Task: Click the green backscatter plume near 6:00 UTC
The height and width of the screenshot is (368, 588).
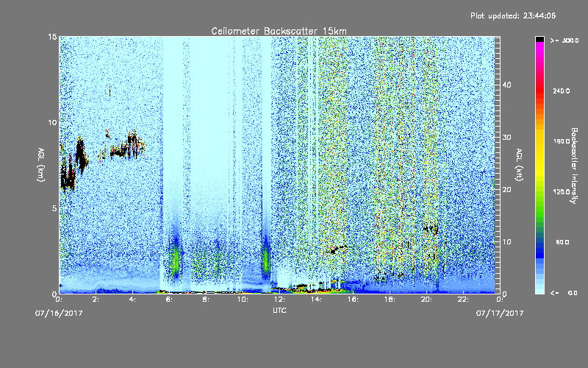Action: coord(176,257)
